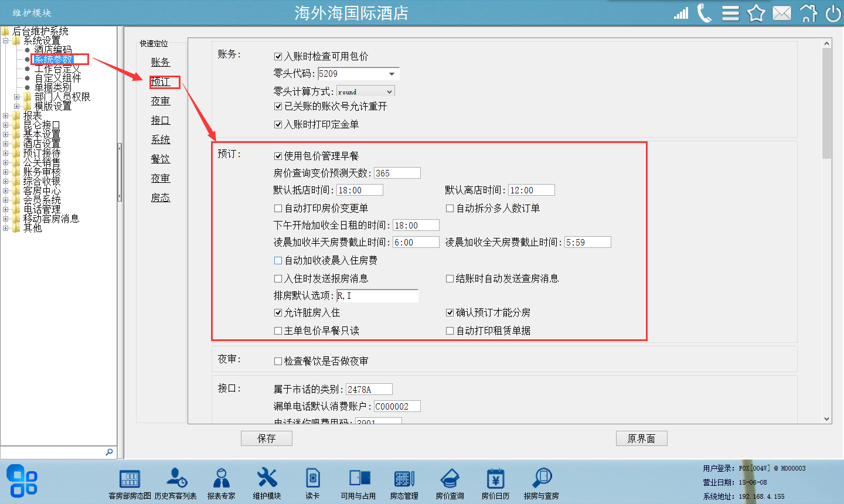Jump to 房态 quick-locate link

160,198
